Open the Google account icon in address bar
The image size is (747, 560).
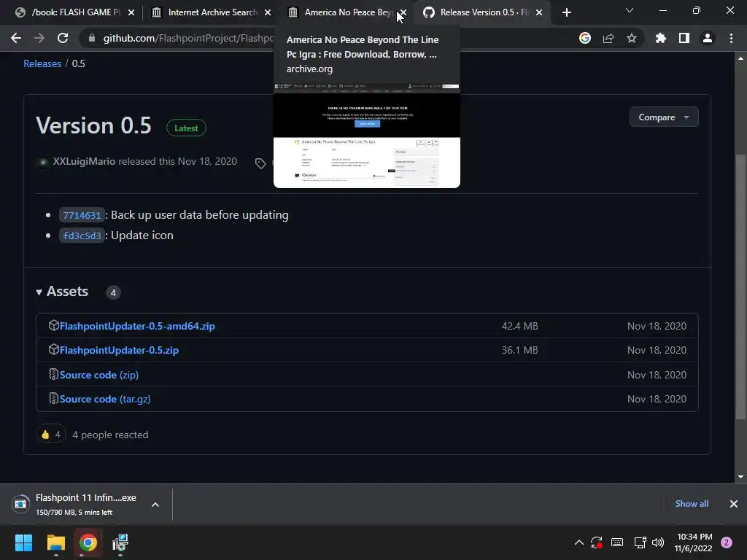click(x=584, y=38)
